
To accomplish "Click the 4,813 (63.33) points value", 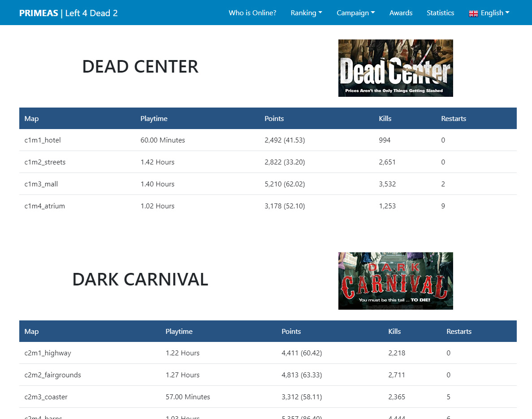I will [302, 375].
